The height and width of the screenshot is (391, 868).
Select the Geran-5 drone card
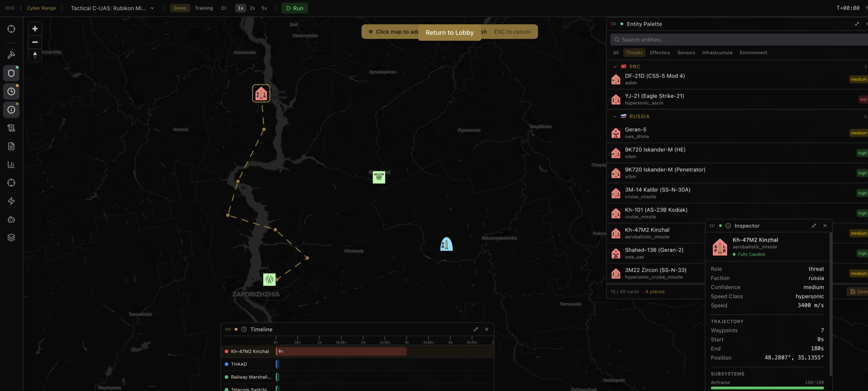[737, 133]
